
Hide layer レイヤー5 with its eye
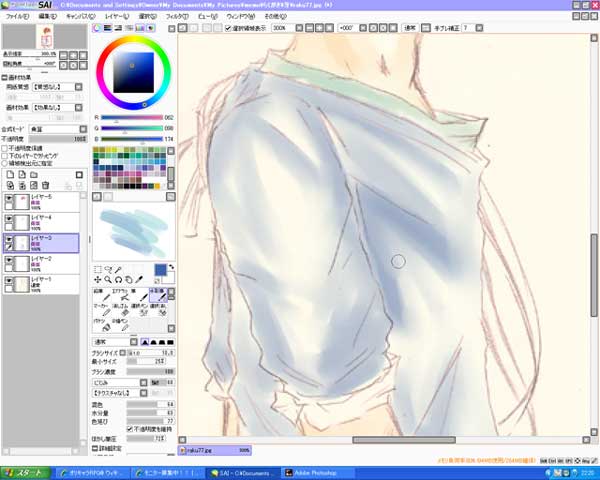click(8, 198)
